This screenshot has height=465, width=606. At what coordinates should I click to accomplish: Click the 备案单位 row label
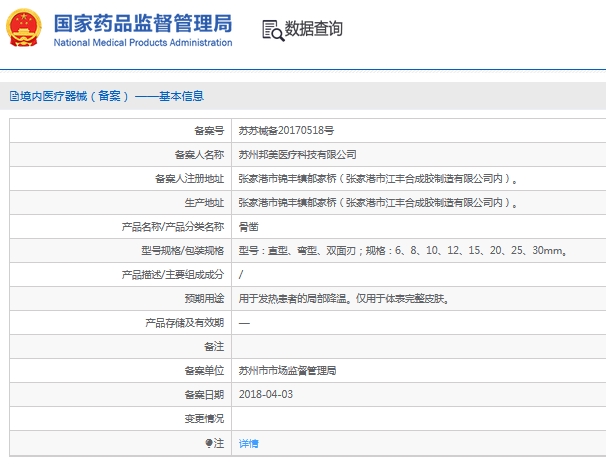tap(204, 370)
